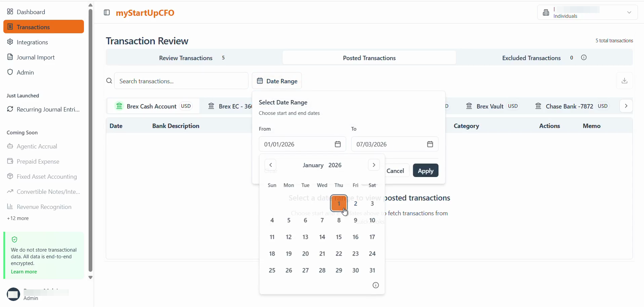Click calendar info icon

coord(376,285)
